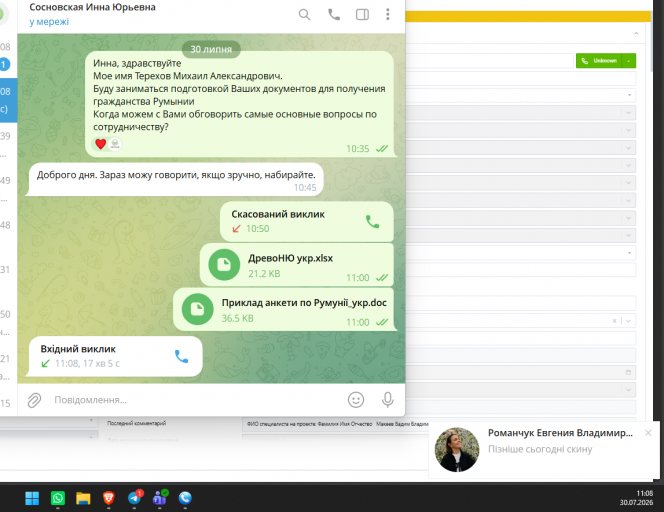The image size is (664, 512).
Task: Open Telegram from the taskbar
Action: (135, 498)
